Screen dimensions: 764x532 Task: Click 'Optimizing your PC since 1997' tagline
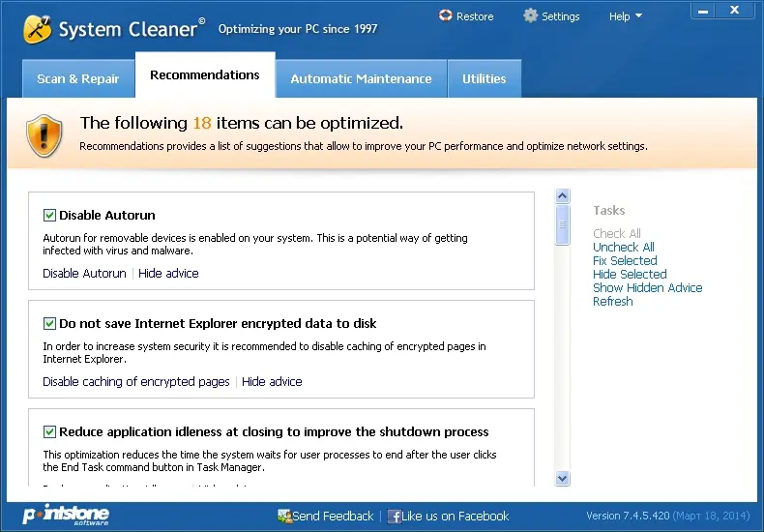(298, 29)
